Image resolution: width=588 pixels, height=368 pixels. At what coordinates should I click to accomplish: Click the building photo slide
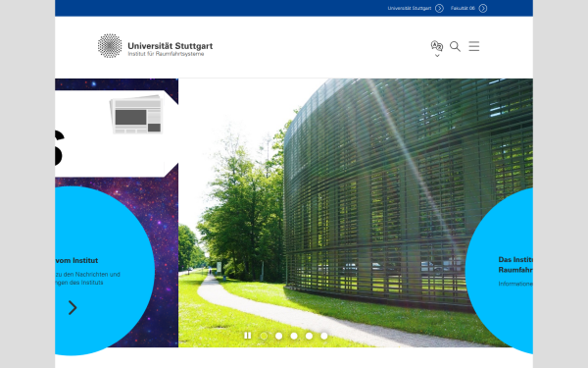click(356, 213)
